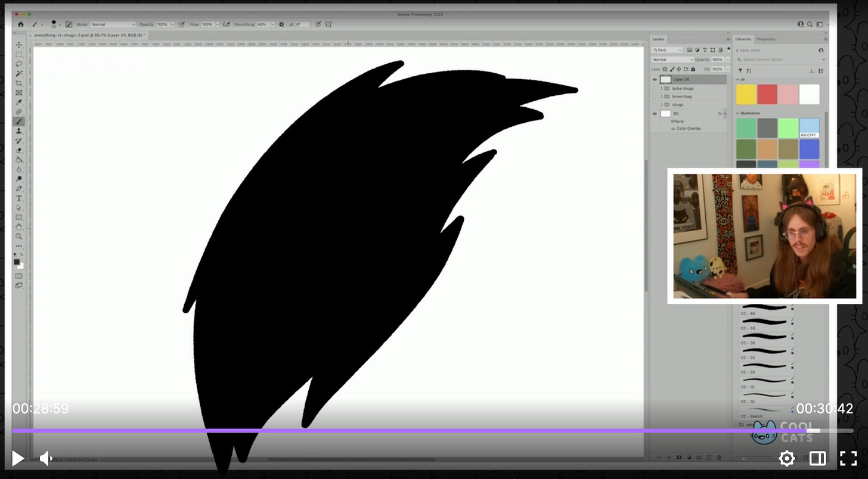
Task: Show the brown bag group
Action: [655, 97]
